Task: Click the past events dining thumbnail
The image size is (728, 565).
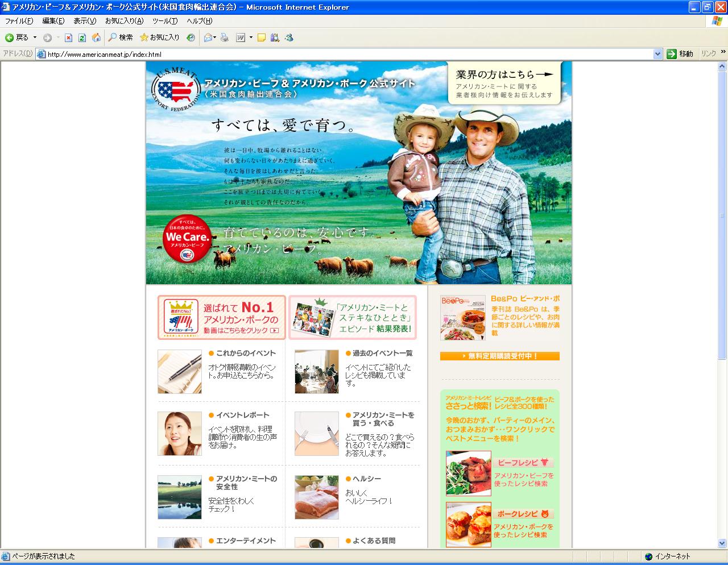Action: pyautogui.click(x=317, y=372)
